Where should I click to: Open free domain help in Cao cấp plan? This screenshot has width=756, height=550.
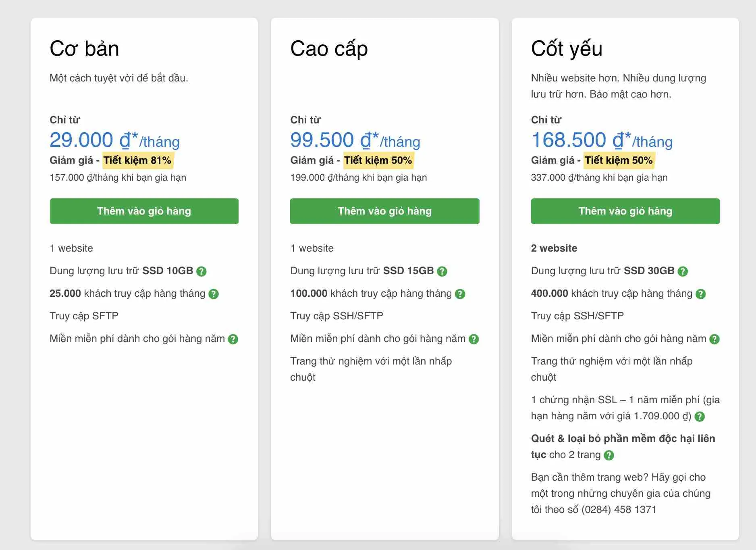pyautogui.click(x=474, y=339)
